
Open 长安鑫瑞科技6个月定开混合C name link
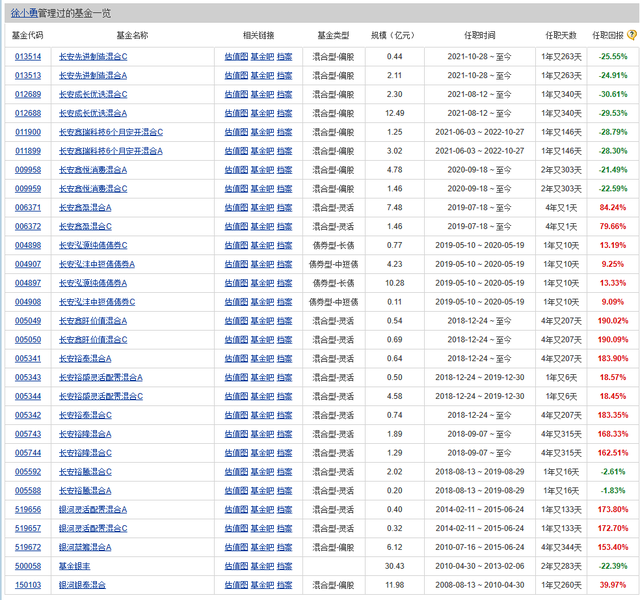[x=111, y=132]
